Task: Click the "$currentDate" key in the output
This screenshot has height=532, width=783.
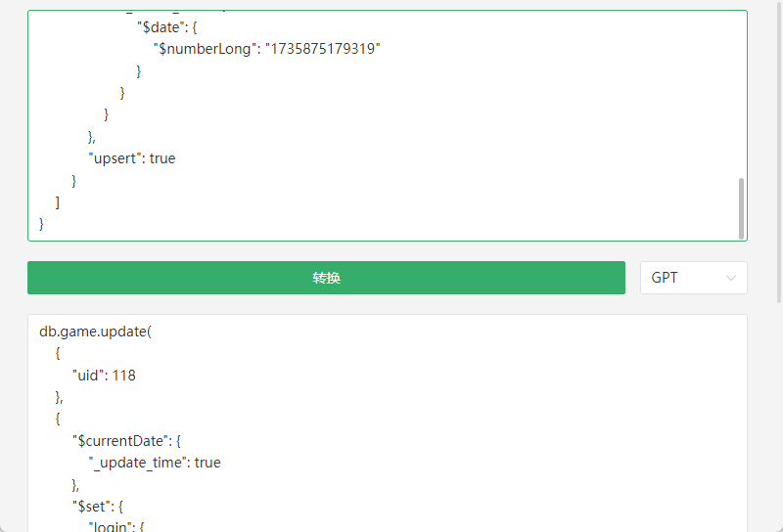Action: (x=119, y=441)
